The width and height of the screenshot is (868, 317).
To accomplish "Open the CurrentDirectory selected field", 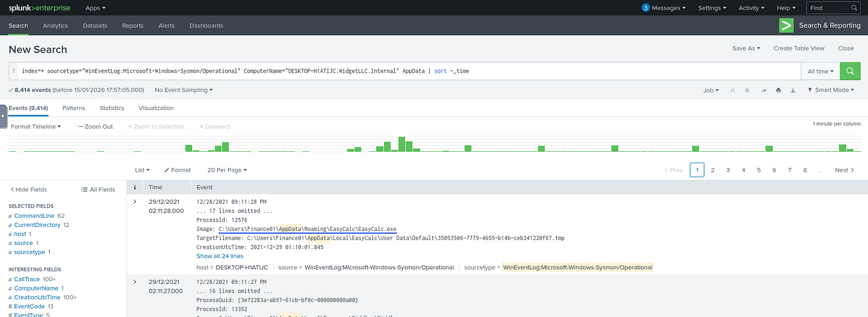I will click(37, 225).
